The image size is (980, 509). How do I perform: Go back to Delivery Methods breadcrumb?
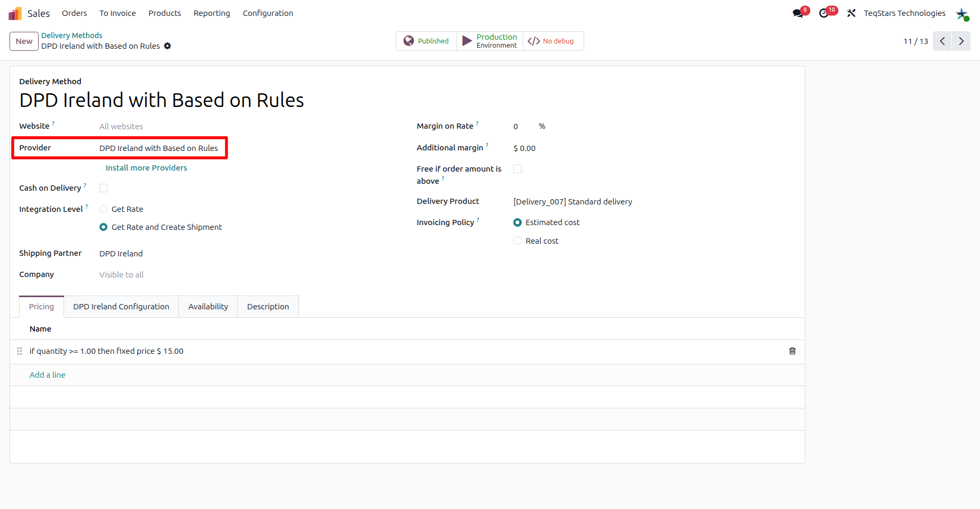[72, 35]
